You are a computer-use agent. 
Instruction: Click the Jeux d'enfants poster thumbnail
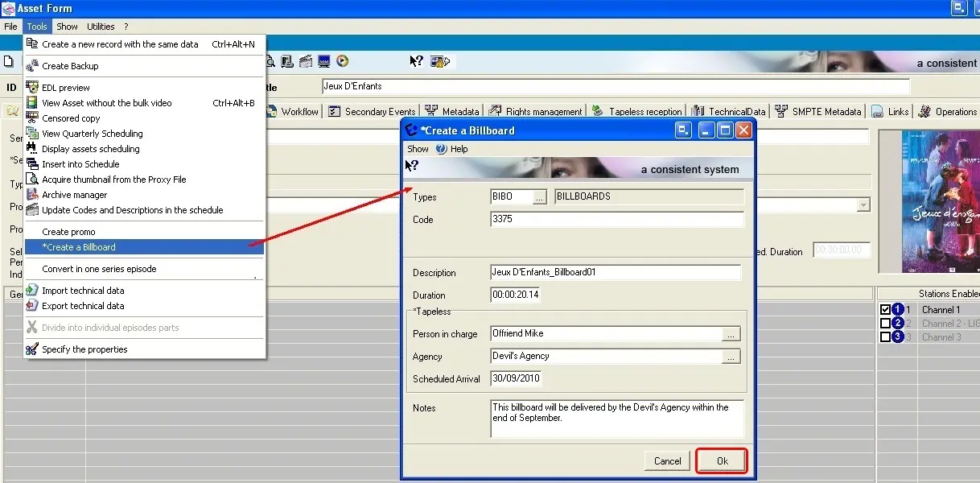tap(929, 201)
